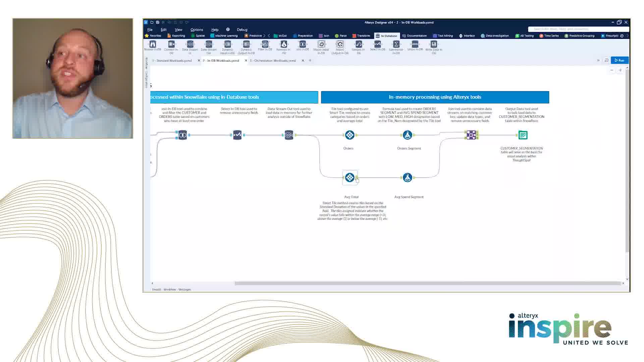Click the Data Stream Out node on canvas

point(289,135)
